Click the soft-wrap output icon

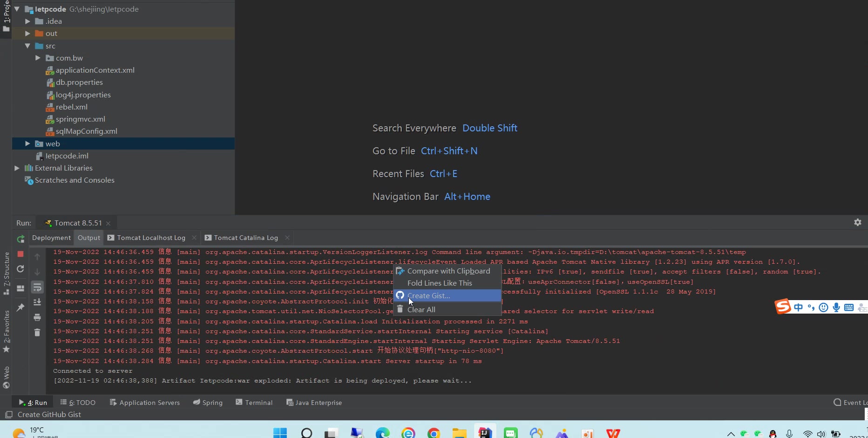(x=37, y=287)
